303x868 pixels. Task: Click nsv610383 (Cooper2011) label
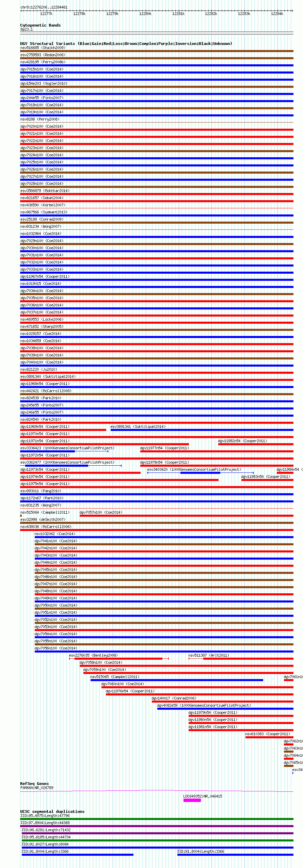tap(268, 734)
